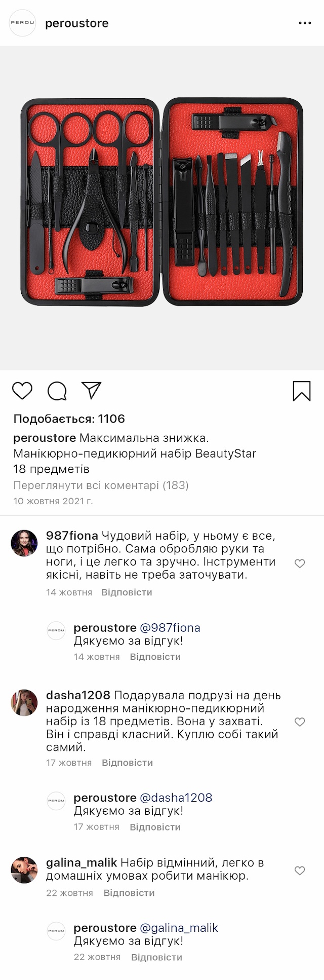Open peroustore username in the header
The height and width of the screenshot is (980, 324).
(77, 23)
